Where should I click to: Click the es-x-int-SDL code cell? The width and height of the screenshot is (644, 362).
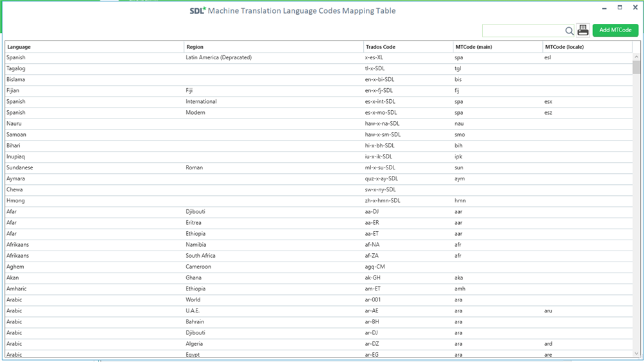(x=380, y=102)
